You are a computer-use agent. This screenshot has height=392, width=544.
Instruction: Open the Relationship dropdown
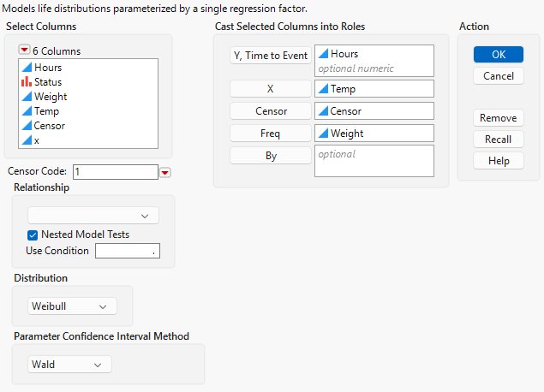[93, 216]
